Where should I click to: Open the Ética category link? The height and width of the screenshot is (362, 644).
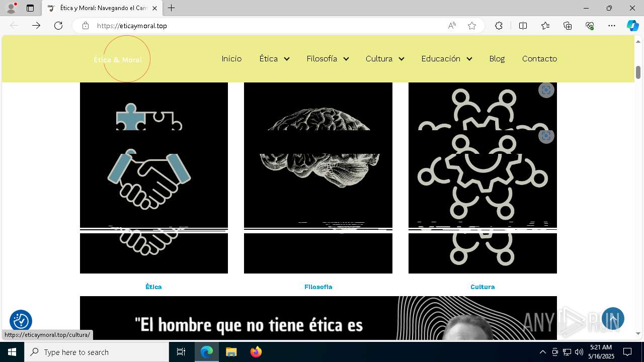point(153,287)
